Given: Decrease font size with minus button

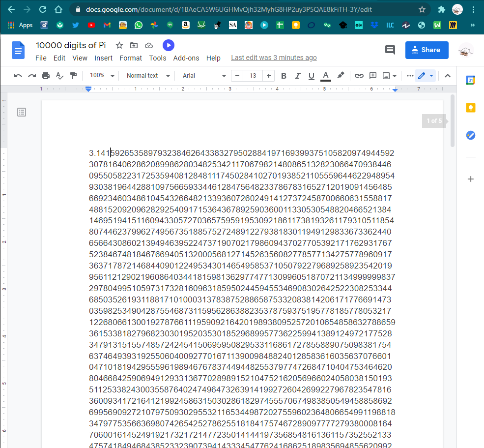Looking at the screenshot, I should click(237, 76).
